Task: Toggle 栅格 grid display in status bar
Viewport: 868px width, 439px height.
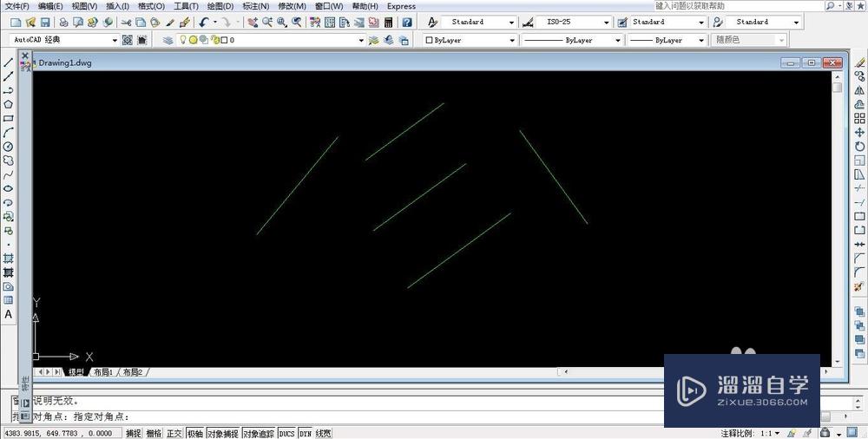Action: click(154, 433)
